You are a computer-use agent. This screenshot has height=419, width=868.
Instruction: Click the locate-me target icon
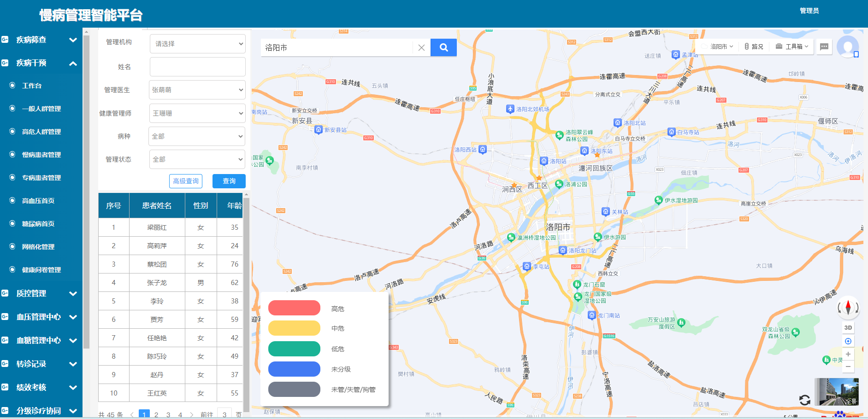point(848,341)
